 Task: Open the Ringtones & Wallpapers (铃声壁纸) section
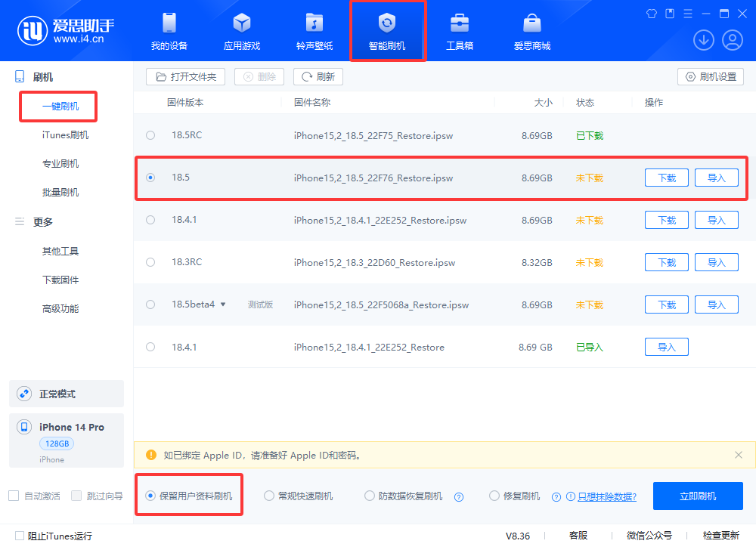tap(314, 30)
